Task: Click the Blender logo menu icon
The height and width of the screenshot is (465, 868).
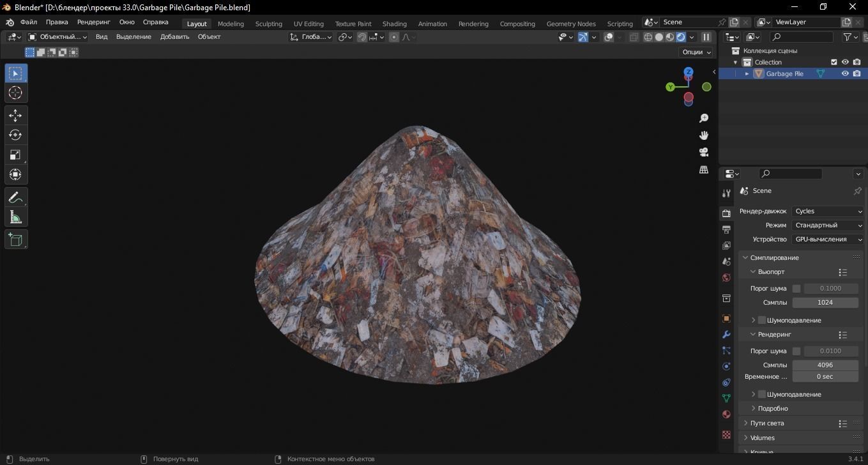Action: 10,22
